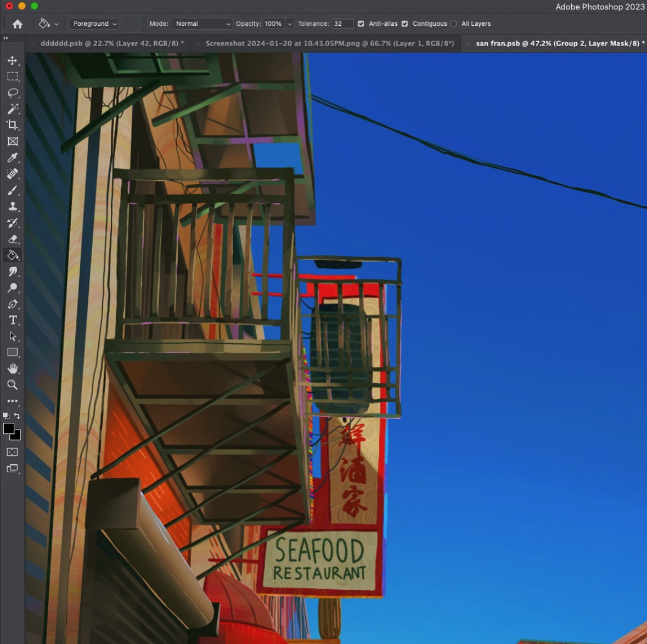The image size is (647, 644).
Task: Select the Smudge tool
Action: 13,272
